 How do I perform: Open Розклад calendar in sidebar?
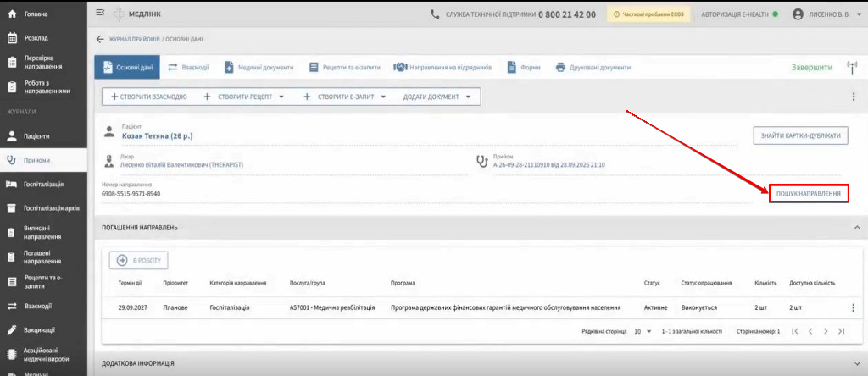43,38
